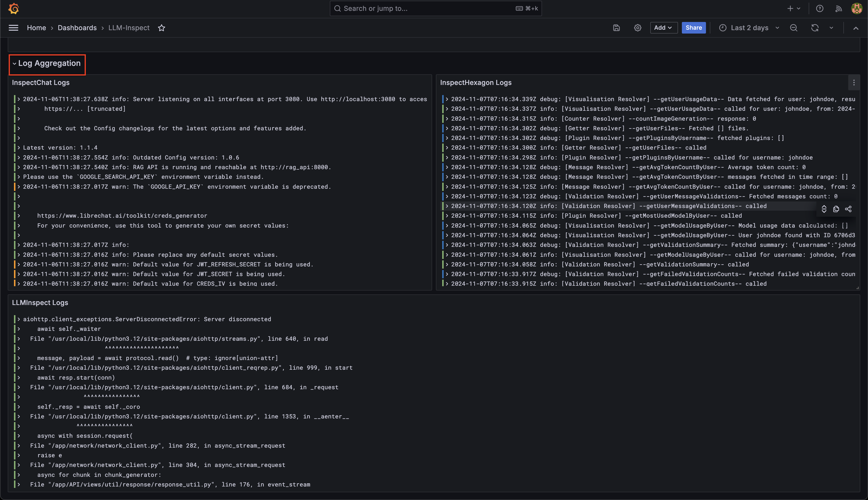The image size is (868, 500).
Task: Zoom out the time range
Action: pyautogui.click(x=793, y=28)
